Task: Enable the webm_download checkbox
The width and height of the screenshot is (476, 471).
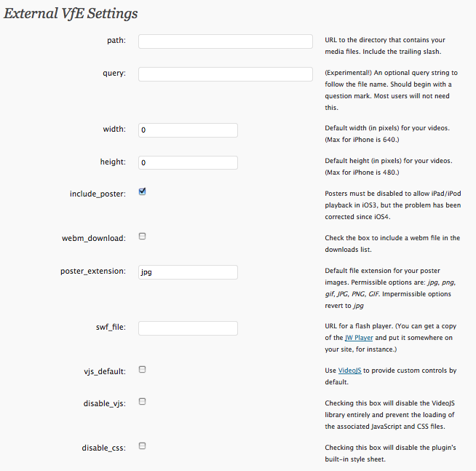Action: click(143, 236)
